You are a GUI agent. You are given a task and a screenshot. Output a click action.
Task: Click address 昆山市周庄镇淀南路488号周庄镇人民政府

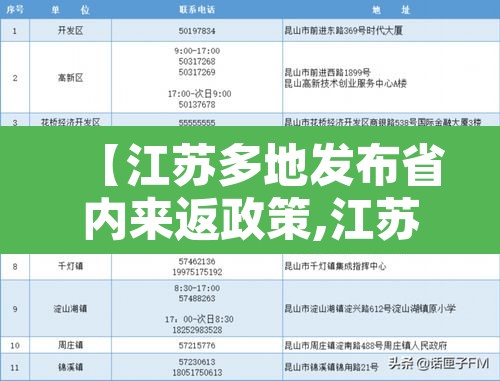coord(366,345)
